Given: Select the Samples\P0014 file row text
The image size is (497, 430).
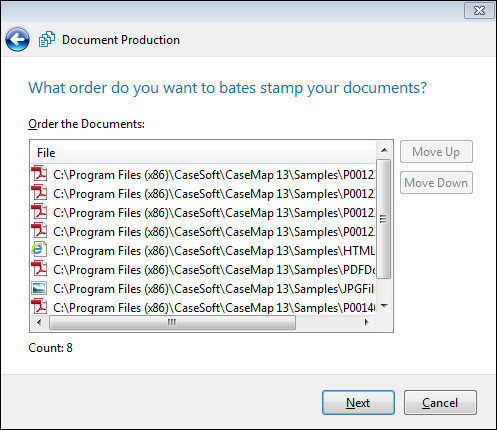Looking at the screenshot, I should click(214, 307).
